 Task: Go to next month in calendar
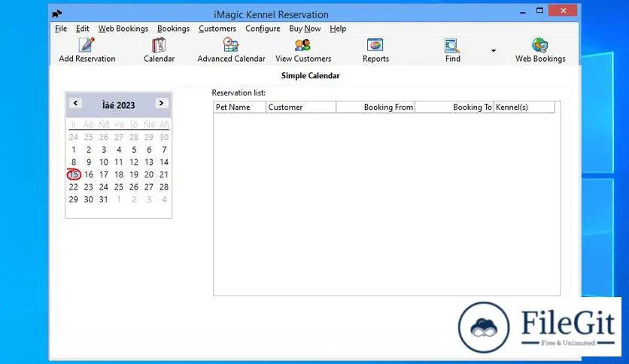[x=161, y=103]
